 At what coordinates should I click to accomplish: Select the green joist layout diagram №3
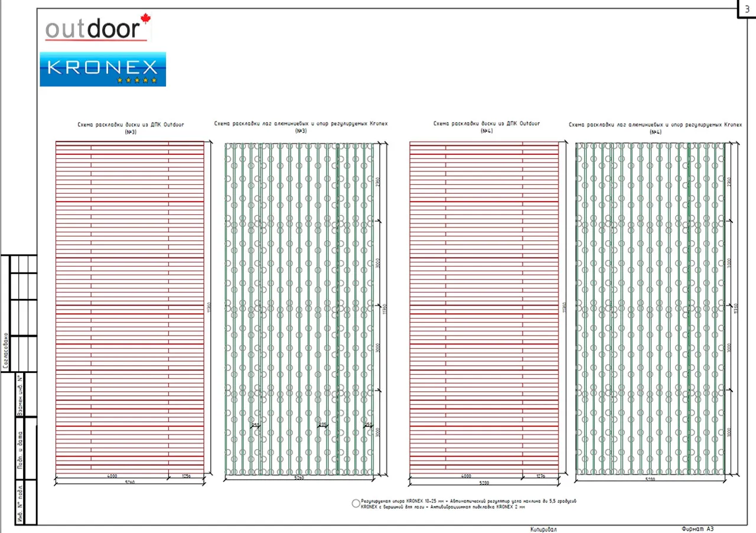(x=299, y=308)
